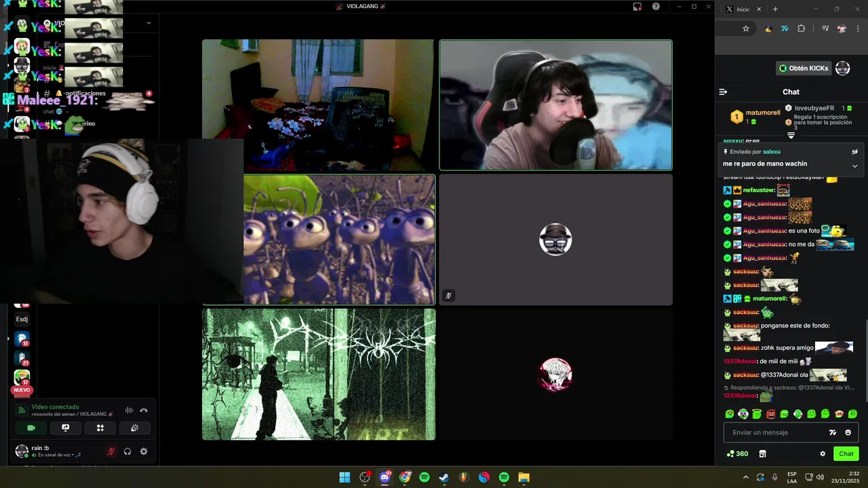Open Kick profile avatar menu
868x488 pixels.
(x=843, y=68)
